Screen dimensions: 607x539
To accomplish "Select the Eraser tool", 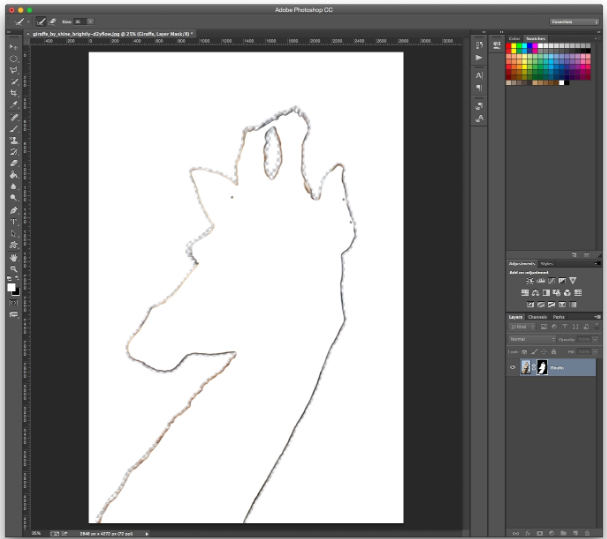I will click(x=14, y=163).
